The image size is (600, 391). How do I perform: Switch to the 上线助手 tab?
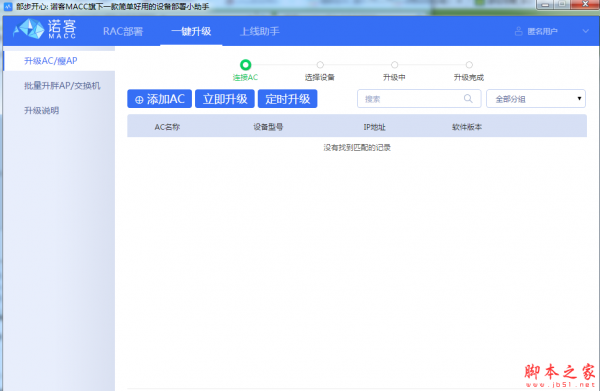pyautogui.click(x=260, y=31)
